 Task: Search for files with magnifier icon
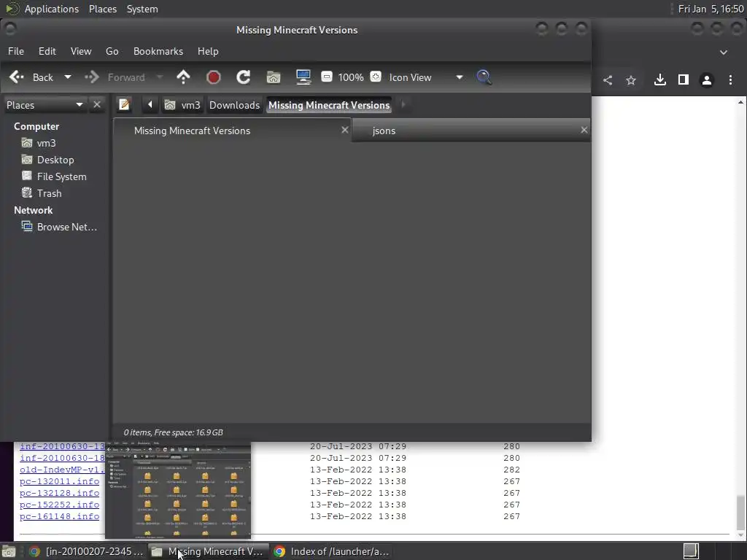tap(484, 77)
